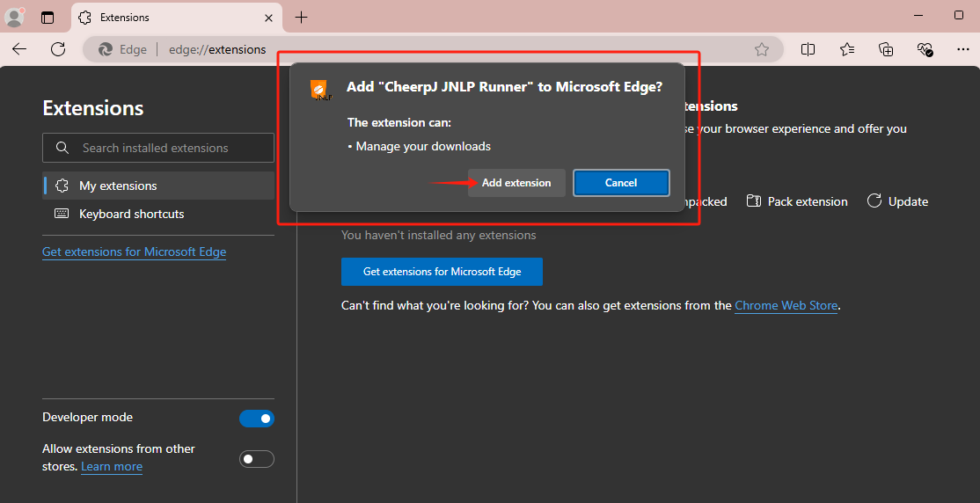Image resolution: width=980 pixels, height=503 pixels.
Task: Open the Tab actions menu icon
Action: coord(48,17)
